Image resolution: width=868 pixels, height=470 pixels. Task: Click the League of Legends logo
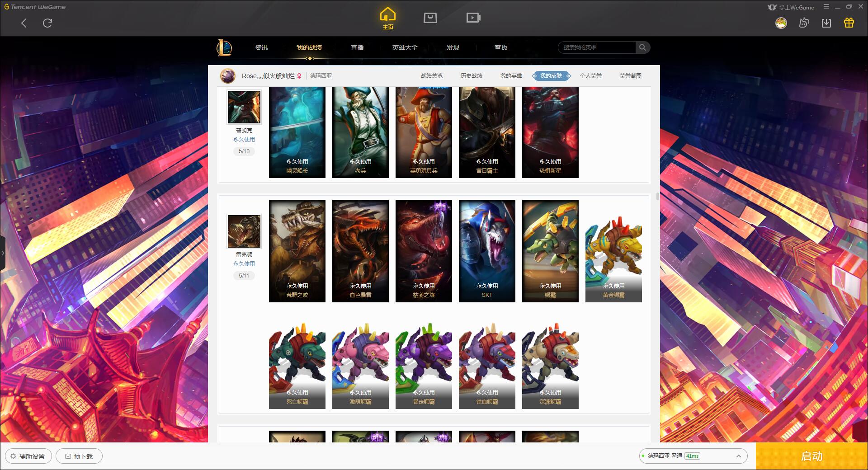224,47
